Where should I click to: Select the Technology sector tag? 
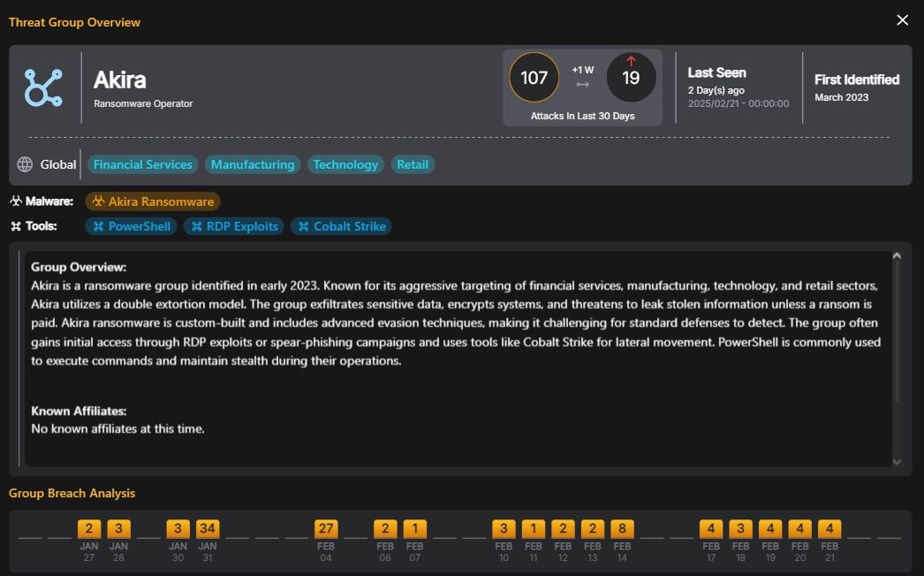point(345,164)
